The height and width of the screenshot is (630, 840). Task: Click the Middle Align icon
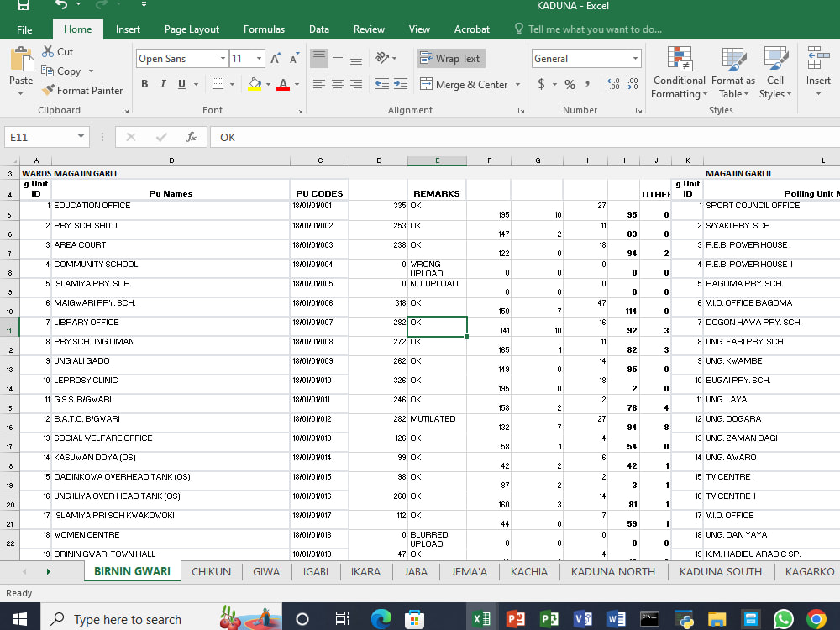(x=338, y=59)
